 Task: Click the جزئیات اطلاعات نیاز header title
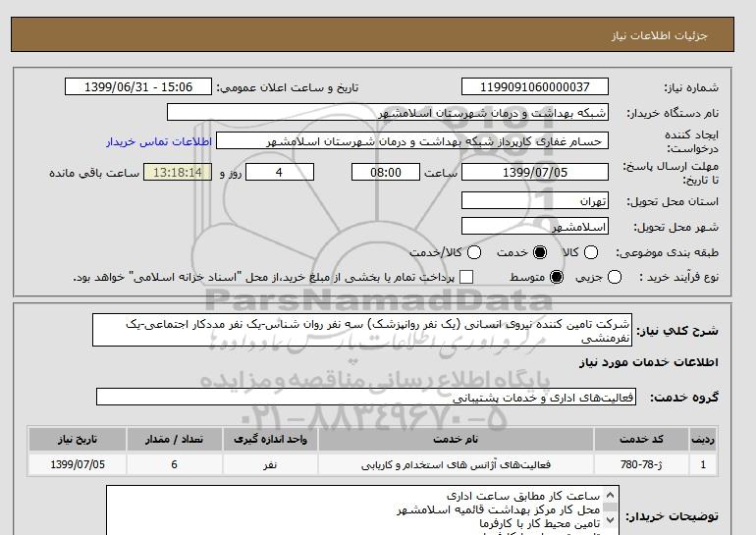click(x=659, y=35)
